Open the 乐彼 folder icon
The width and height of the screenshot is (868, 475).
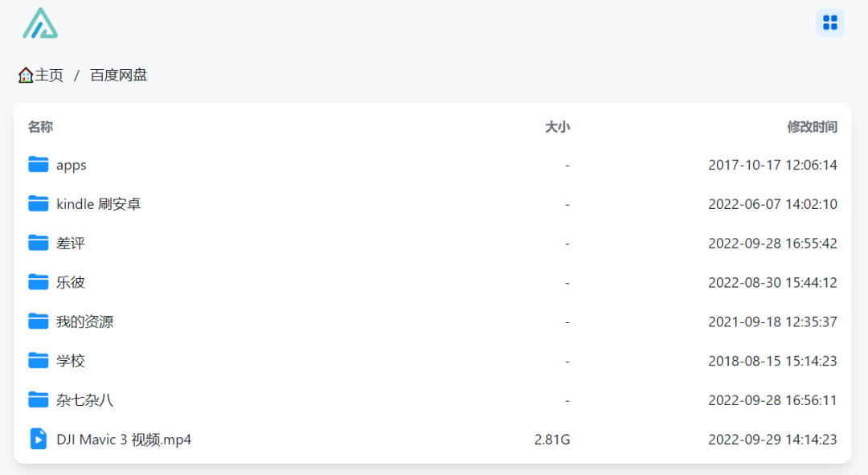click(x=39, y=282)
